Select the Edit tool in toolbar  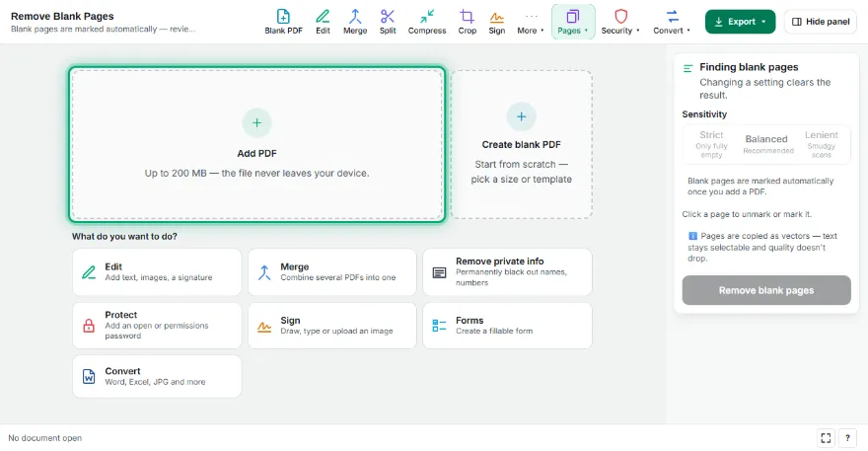(x=323, y=22)
